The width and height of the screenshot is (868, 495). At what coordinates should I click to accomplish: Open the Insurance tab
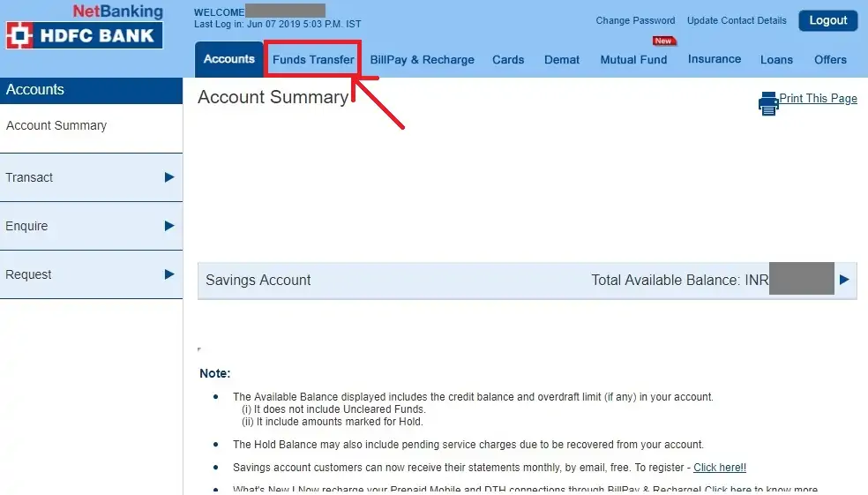(x=715, y=59)
